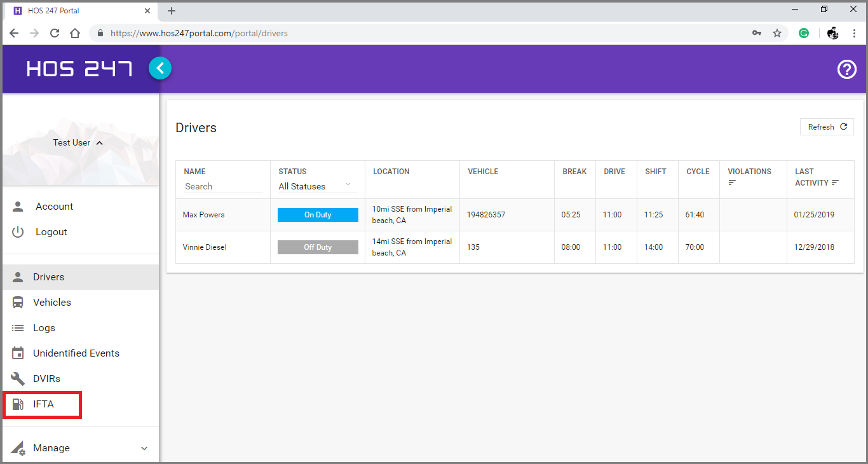Open Chrome three-dot menu
The image size is (868, 464).
854,33
